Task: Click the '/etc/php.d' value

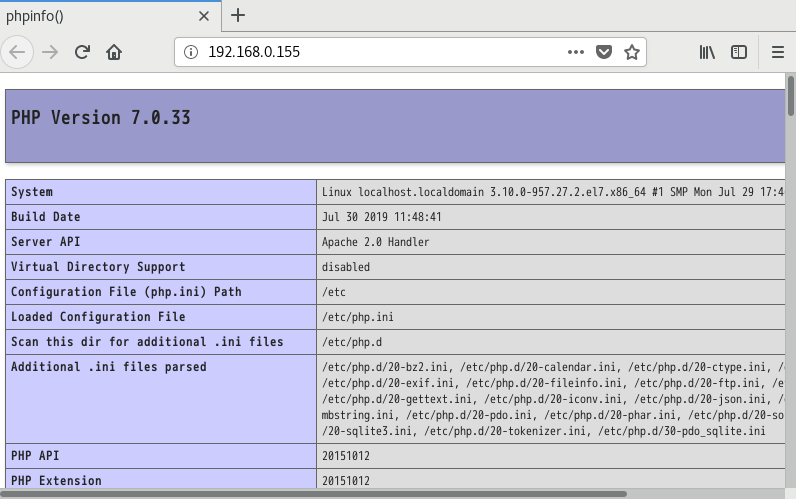Action: 352,342
